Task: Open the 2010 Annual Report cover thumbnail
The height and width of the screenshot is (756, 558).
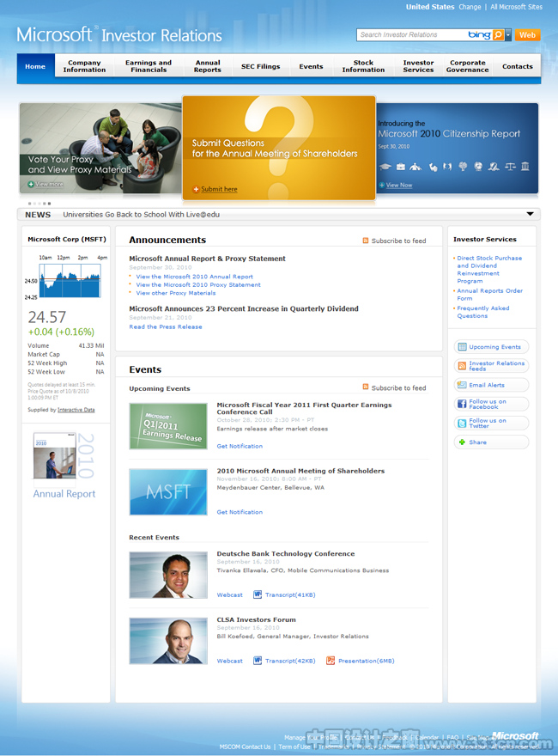Action: pos(55,455)
